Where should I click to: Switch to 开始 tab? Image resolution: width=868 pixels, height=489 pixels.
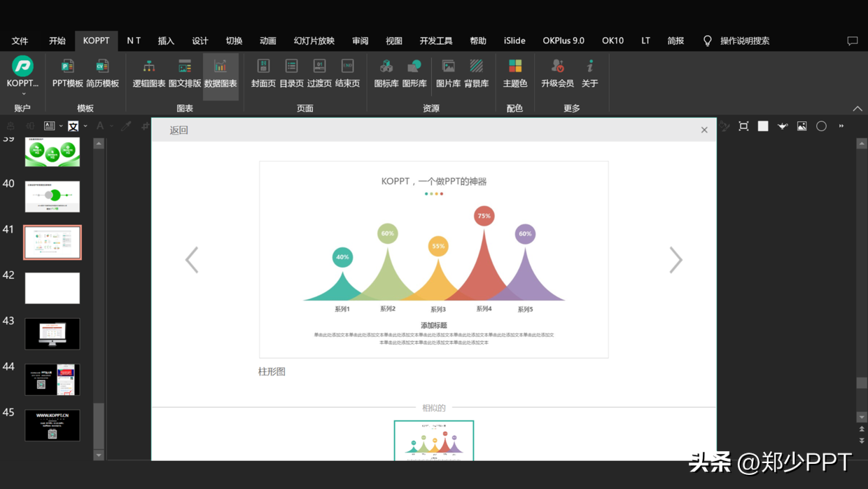(x=57, y=41)
